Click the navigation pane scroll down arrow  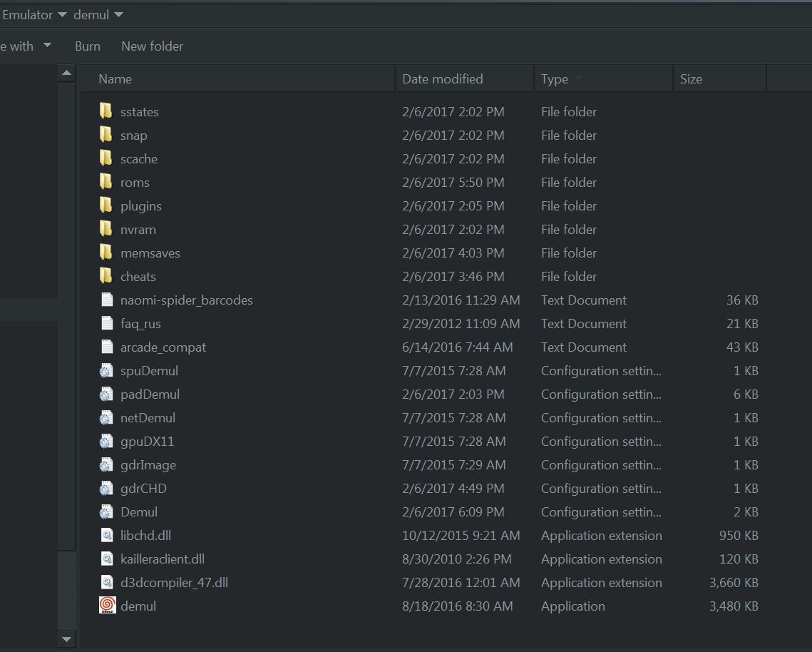(67, 639)
